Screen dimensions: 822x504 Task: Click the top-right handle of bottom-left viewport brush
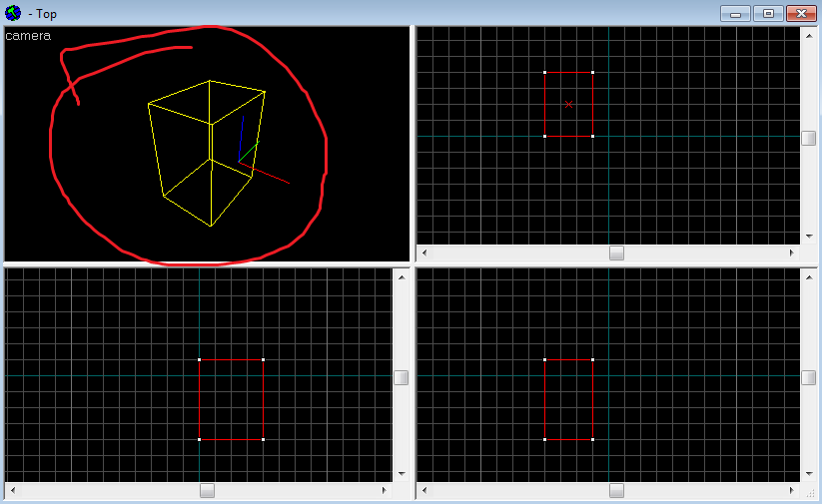tap(263, 360)
